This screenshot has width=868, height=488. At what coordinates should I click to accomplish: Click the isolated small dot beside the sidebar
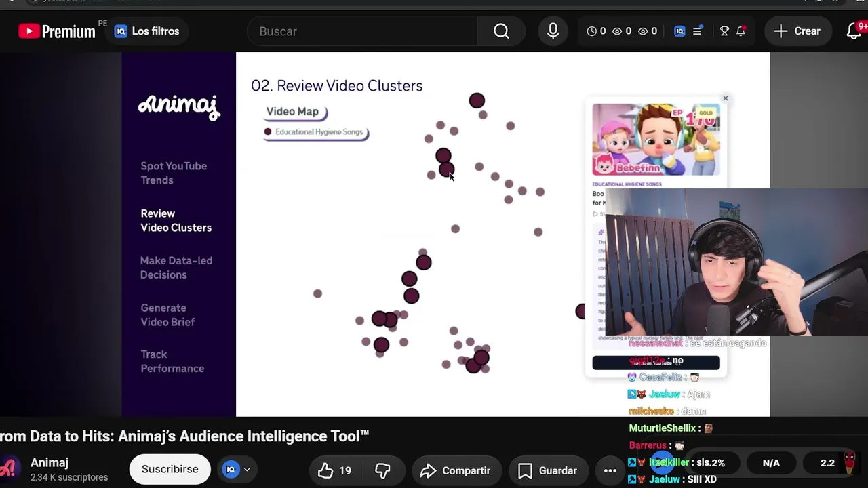tap(317, 293)
